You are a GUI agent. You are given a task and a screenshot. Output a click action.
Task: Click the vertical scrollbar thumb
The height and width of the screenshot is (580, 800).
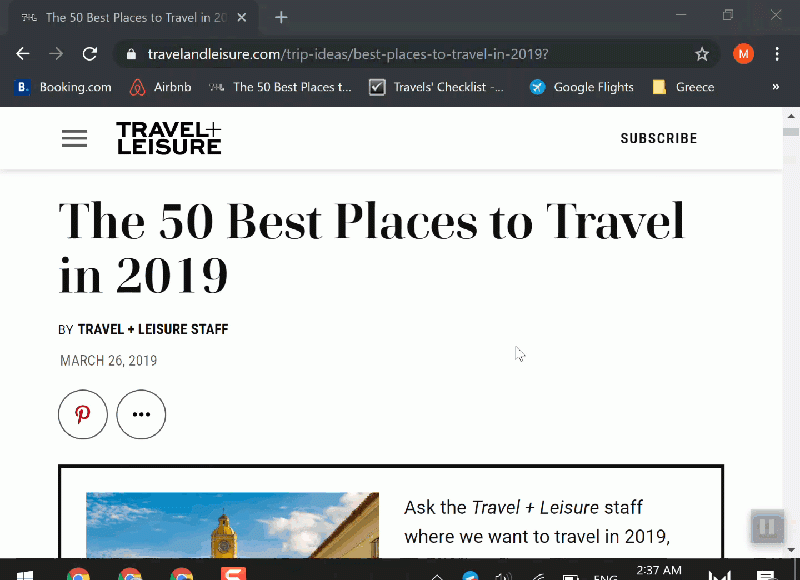click(x=791, y=132)
